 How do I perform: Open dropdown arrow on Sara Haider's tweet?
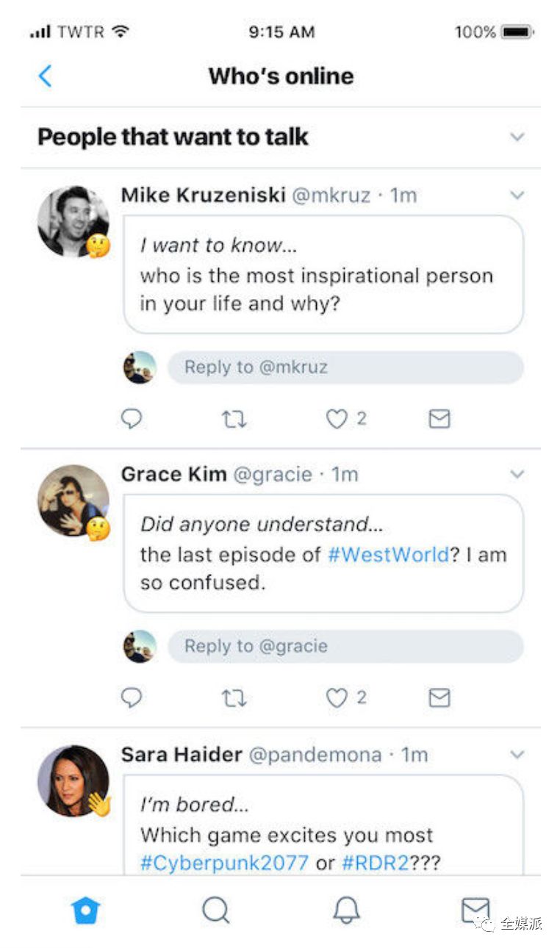coord(517,755)
